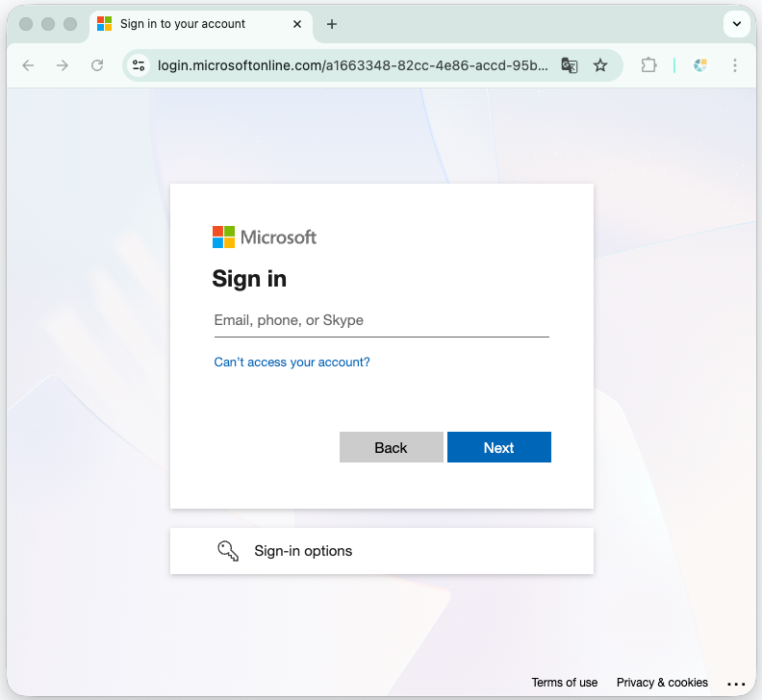Click the browser forward arrow
The image size is (762, 700).
[x=63, y=65]
